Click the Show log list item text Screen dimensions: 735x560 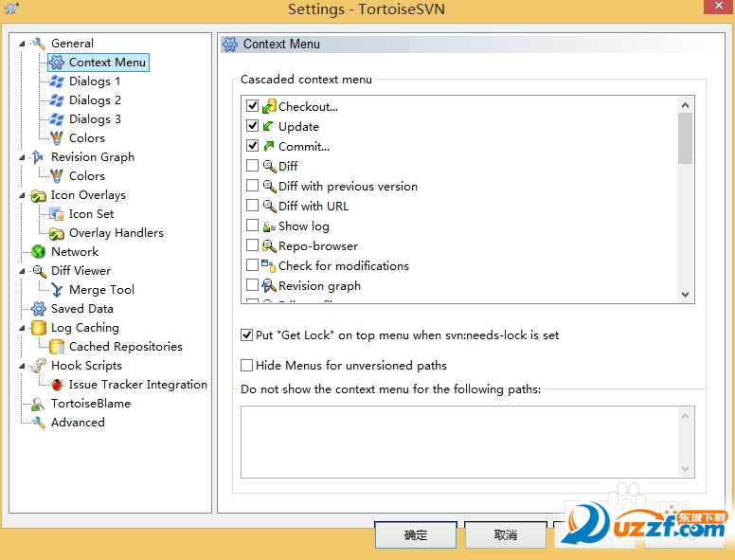coord(304,226)
